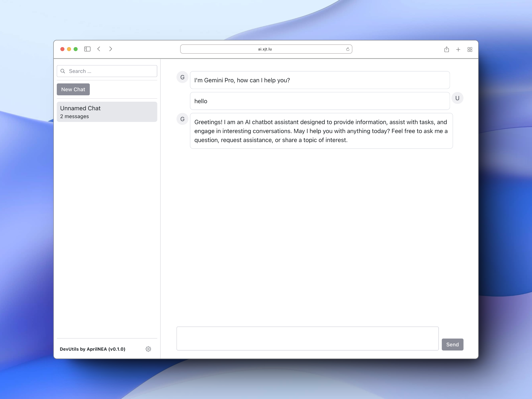Click the share/export icon in toolbar
This screenshot has height=399, width=532.
(447, 49)
